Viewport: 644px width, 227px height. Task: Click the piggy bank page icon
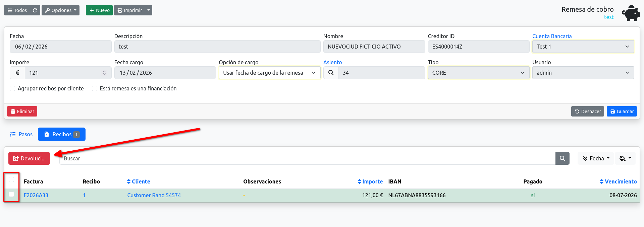click(x=631, y=13)
